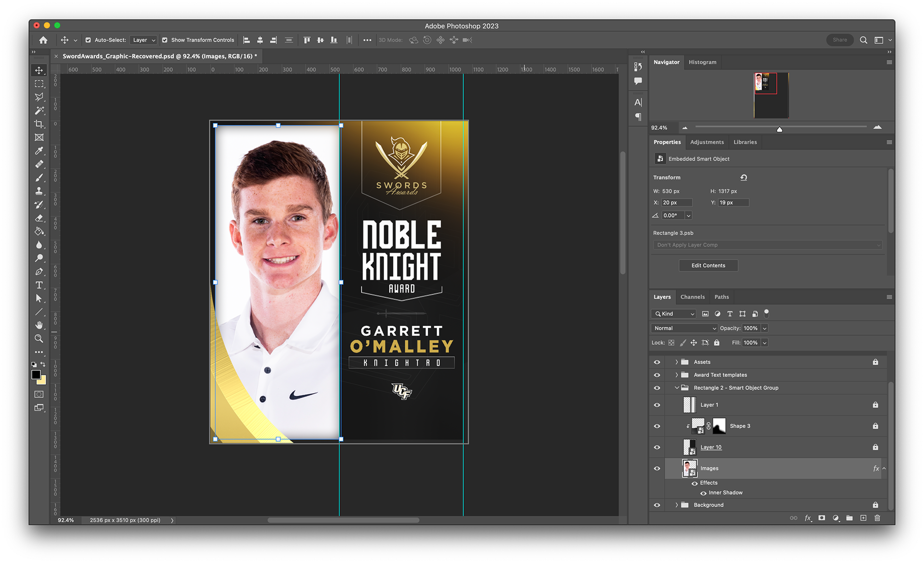Click the Y position input field
Image resolution: width=924 pixels, height=563 pixels.
[x=733, y=203]
